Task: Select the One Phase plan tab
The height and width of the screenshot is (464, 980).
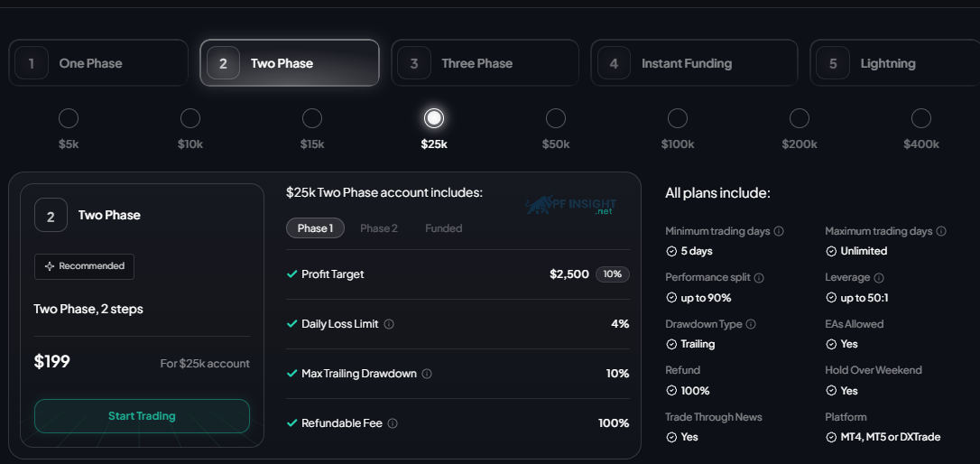Action: [x=98, y=62]
